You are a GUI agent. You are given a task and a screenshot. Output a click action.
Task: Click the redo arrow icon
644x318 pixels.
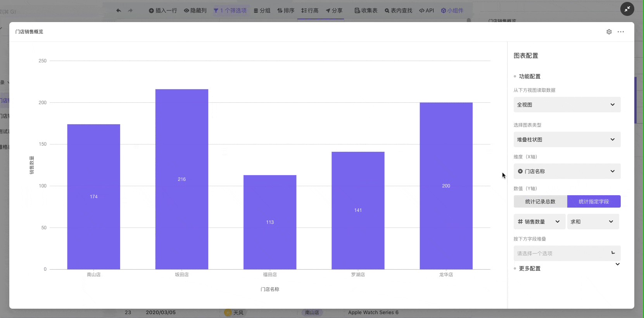130,10
